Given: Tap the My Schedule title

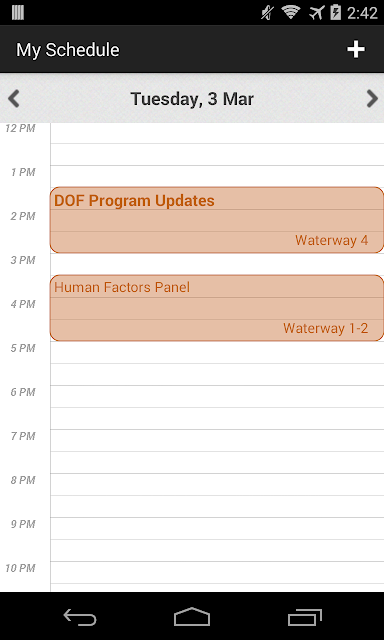Looking at the screenshot, I should [68, 50].
